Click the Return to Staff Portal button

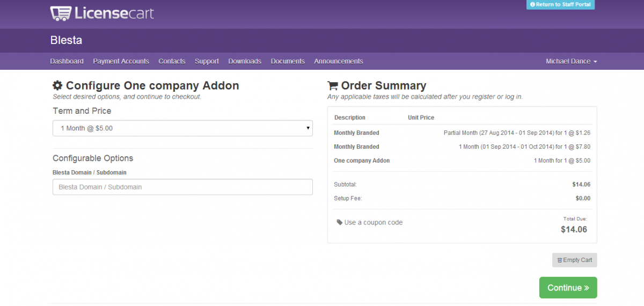pyautogui.click(x=560, y=4)
